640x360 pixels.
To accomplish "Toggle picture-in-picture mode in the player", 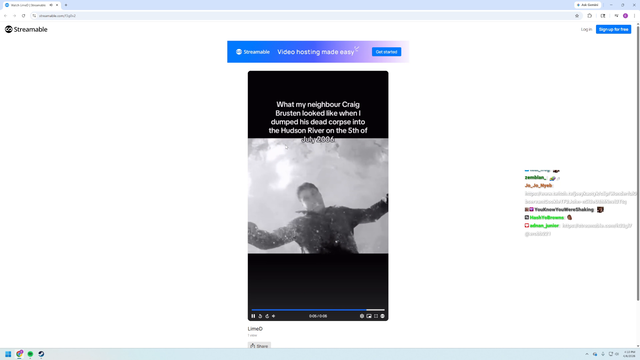I will (x=369, y=316).
